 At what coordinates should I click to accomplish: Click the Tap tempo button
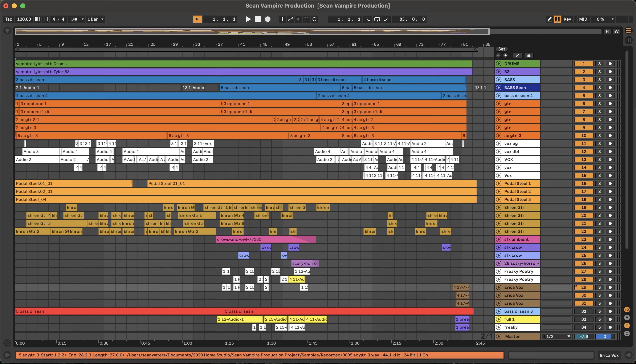8,19
